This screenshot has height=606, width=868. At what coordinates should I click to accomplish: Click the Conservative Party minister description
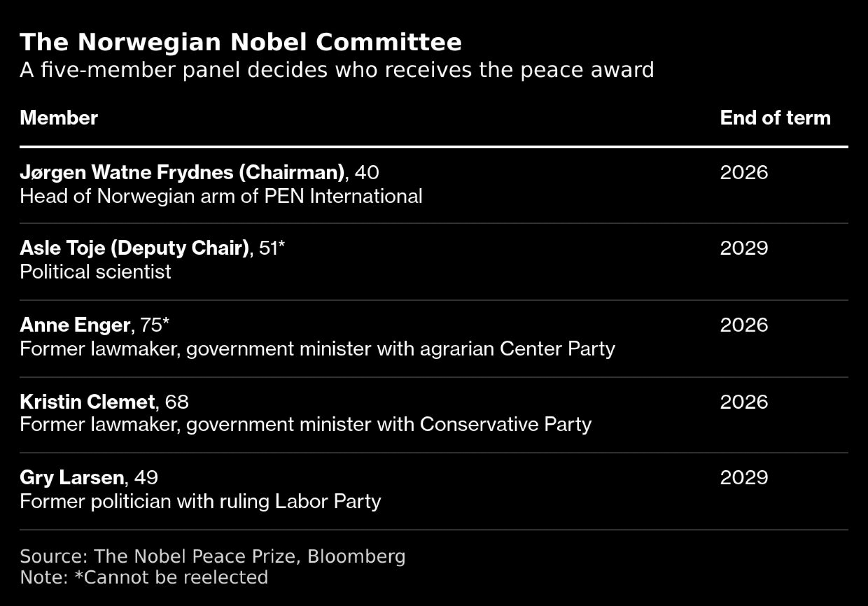[x=306, y=424]
